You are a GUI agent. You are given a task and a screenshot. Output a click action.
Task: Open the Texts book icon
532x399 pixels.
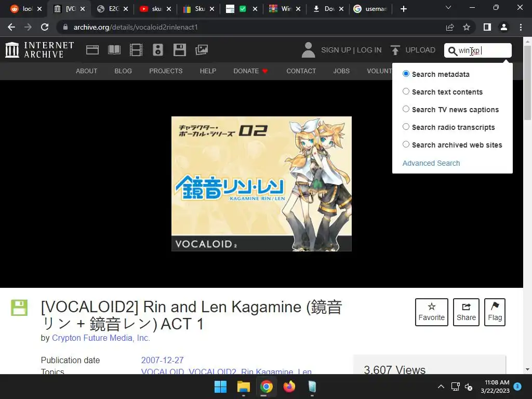tap(114, 50)
